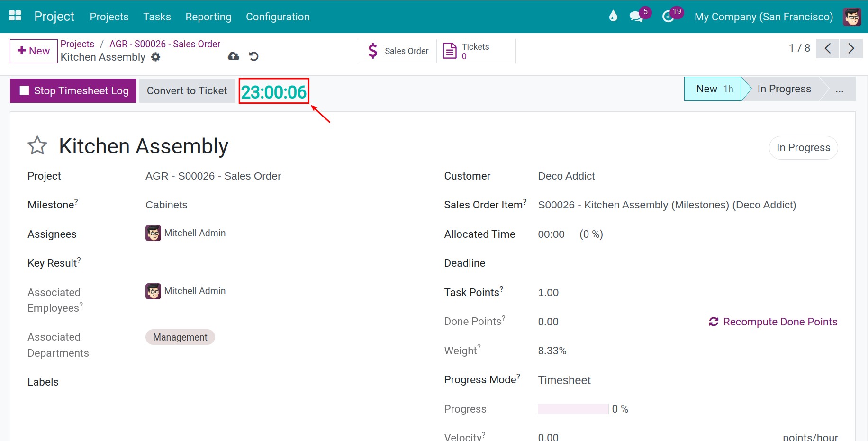Open the Configuration menu
The width and height of the screenshot is (868, 441).
(x=278, y=17)
